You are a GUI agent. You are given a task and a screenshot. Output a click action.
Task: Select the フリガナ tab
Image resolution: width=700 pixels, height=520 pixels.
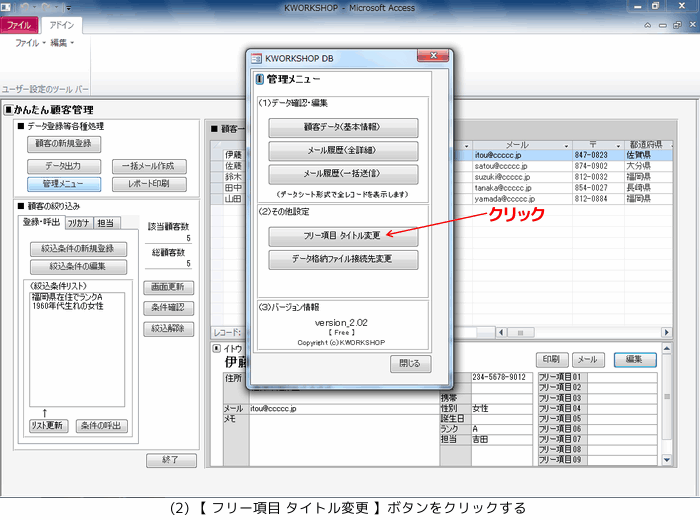[79, 223]
